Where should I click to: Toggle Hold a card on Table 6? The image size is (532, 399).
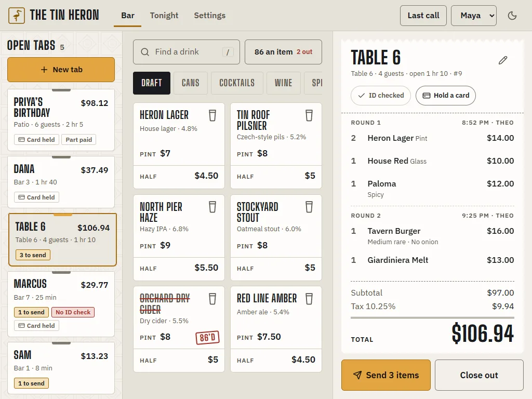pyautogui.click(x=445, y=96)
